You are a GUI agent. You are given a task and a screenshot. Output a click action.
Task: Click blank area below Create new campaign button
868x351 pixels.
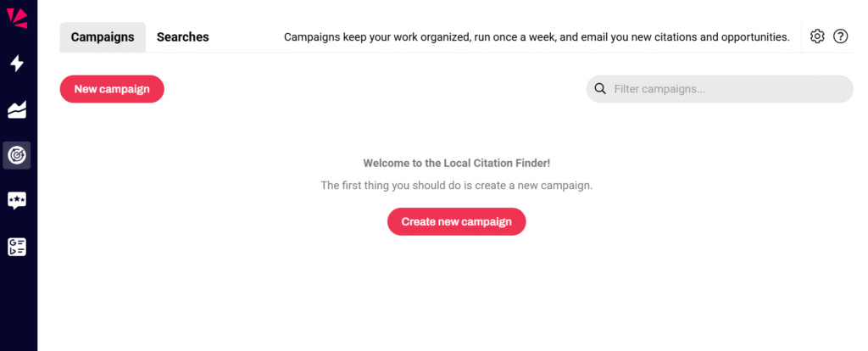456,288
